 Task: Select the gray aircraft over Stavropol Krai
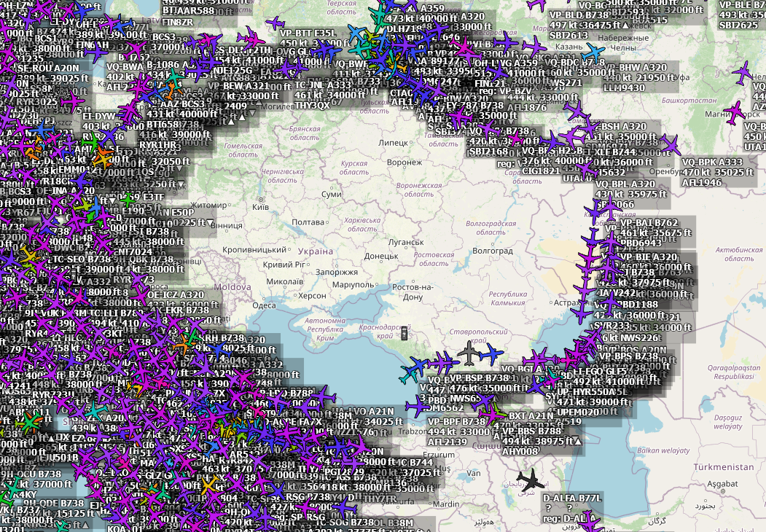point(469,353)
